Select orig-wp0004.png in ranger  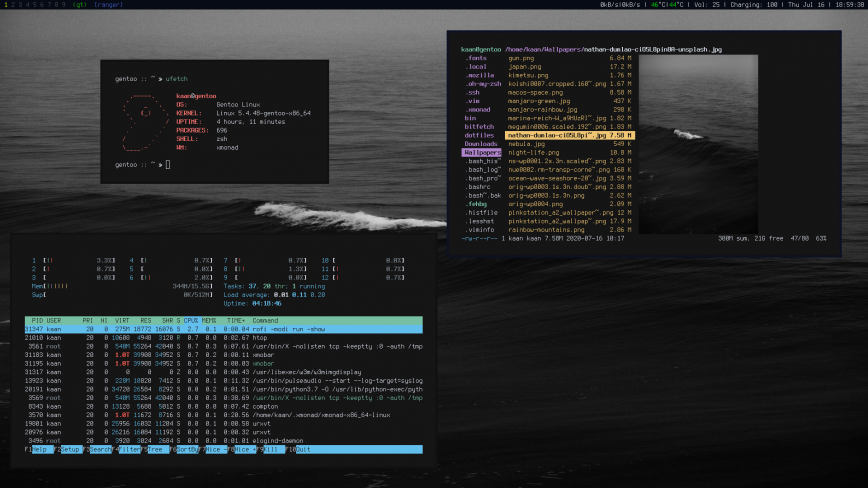pyautogui.click(x=570, y=204)
